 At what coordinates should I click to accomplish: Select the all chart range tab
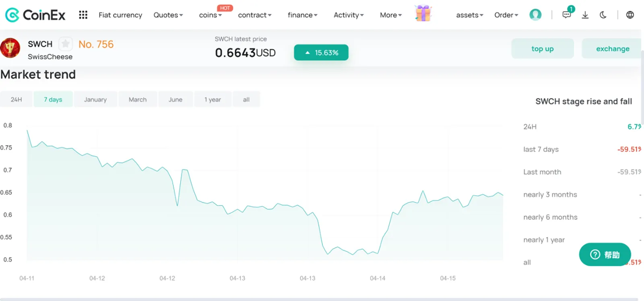pyautogui.click(x=246, y=99)
